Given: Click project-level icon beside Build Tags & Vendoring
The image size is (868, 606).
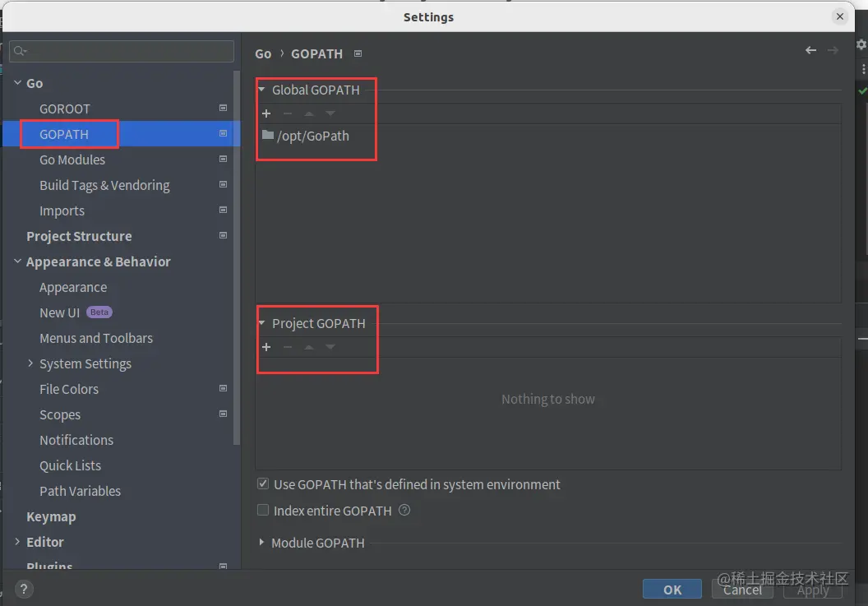Looking at the screenshot, I should [x=223, y=184].
